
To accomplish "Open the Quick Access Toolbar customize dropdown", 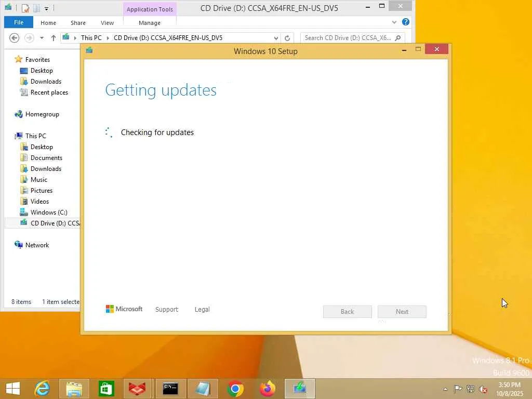I will pos(46,8).
